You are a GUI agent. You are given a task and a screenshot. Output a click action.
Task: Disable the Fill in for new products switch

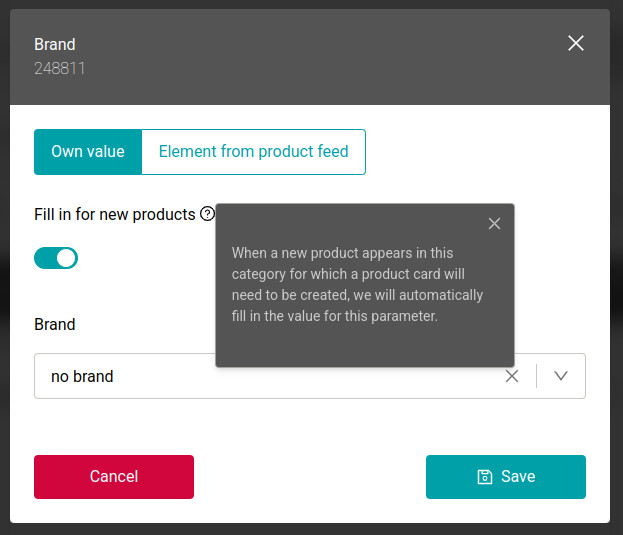pyautogui.click(x=56, y=258)
